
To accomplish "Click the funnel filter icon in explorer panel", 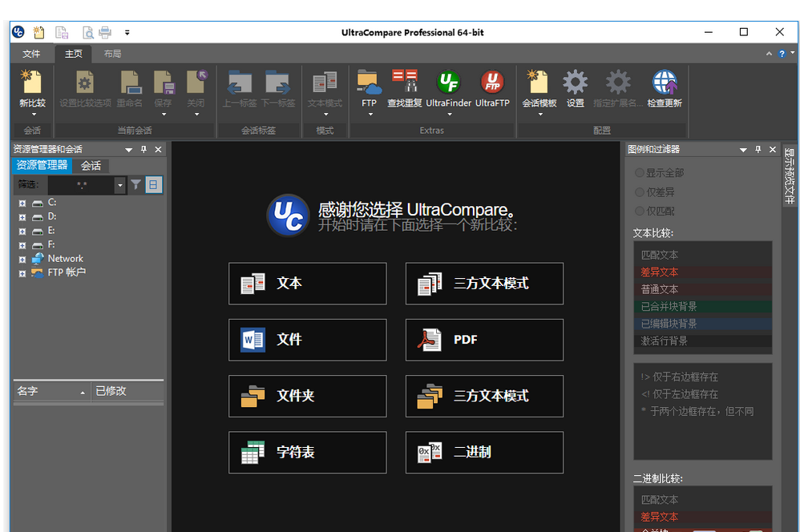I will point(135,184).
